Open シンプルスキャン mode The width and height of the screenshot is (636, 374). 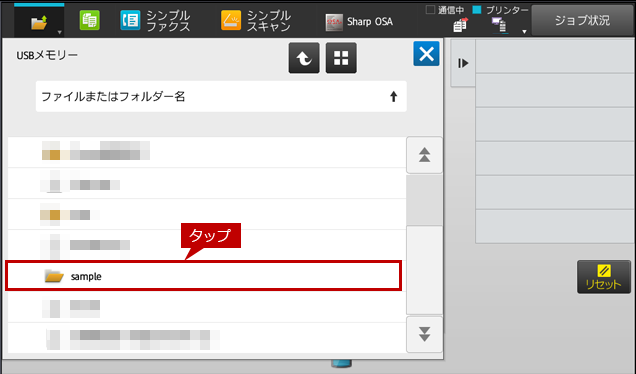(256, 21)
